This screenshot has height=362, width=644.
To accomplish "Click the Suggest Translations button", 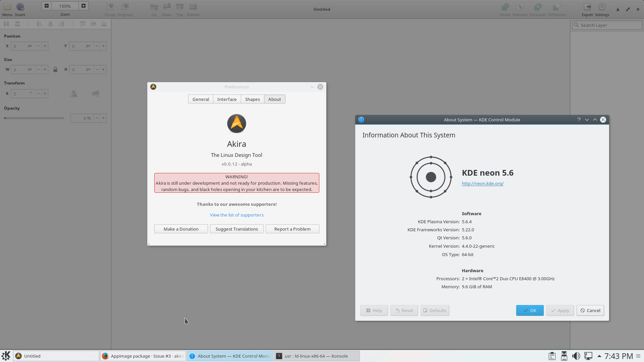I will pyautogui.click(x=237, y=229).
